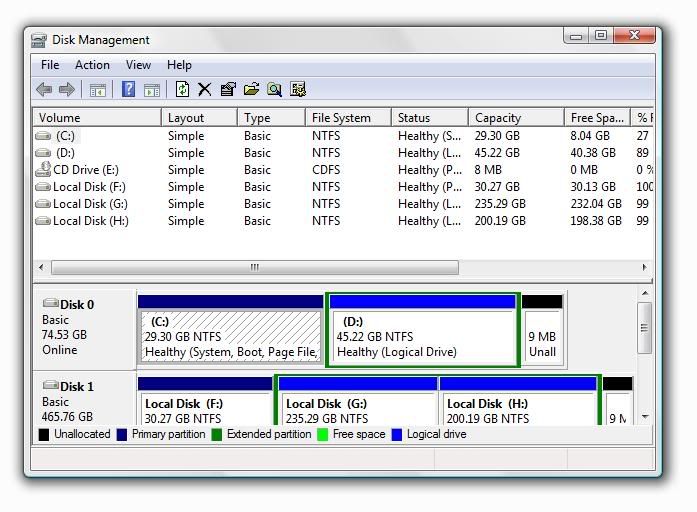Click the Forward arrow toolbar icon

(x=67, y=90)
